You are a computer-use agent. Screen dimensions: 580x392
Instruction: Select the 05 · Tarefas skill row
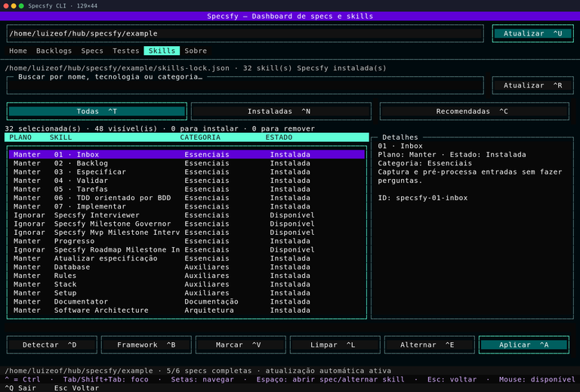click(x=187, y=189)
